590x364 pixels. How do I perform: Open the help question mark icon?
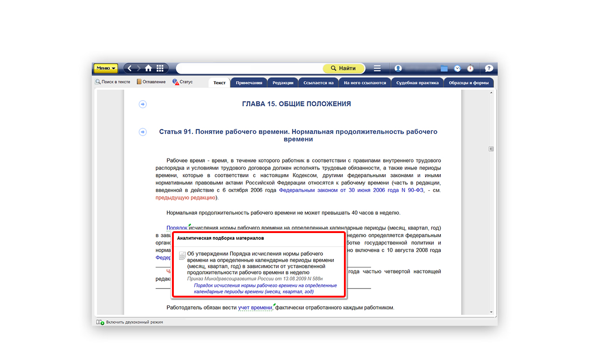489,69
